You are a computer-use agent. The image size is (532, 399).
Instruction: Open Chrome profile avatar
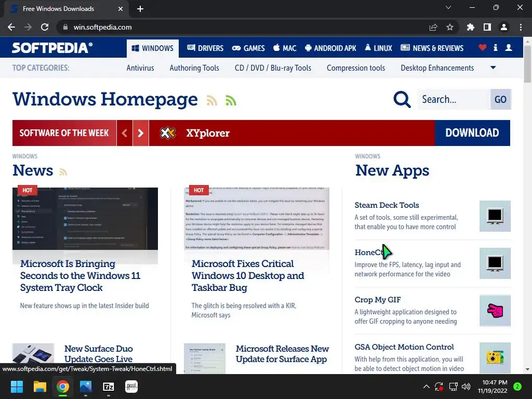504,27
